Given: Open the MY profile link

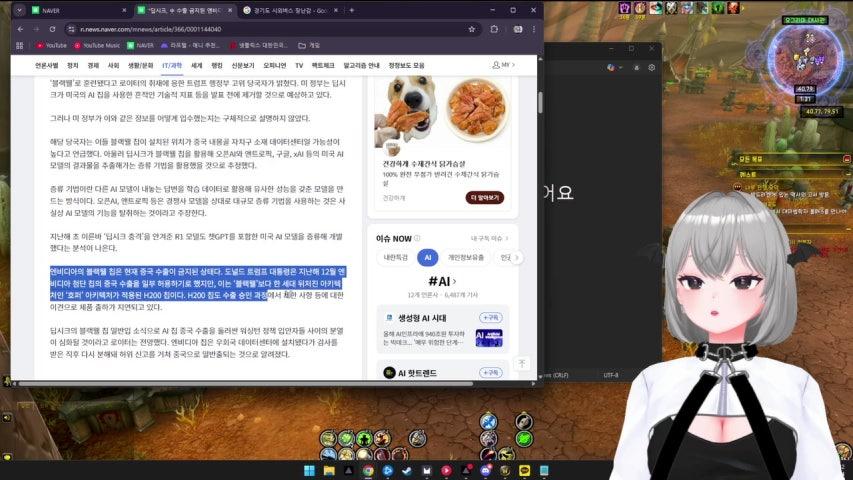Looking at the screenshot, I should tap(503, 65).
